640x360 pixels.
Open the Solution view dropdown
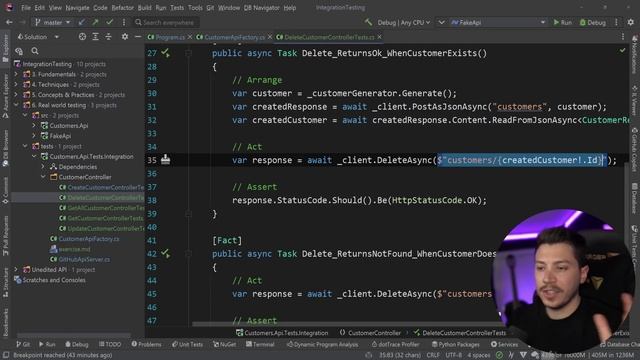point(38,37)
